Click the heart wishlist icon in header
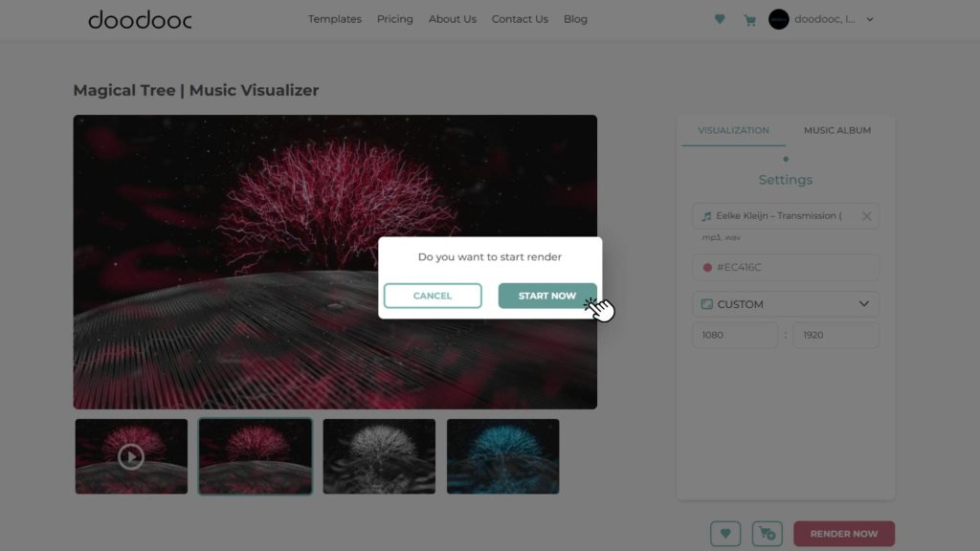The image size is (980, 551). click(720, 19)
